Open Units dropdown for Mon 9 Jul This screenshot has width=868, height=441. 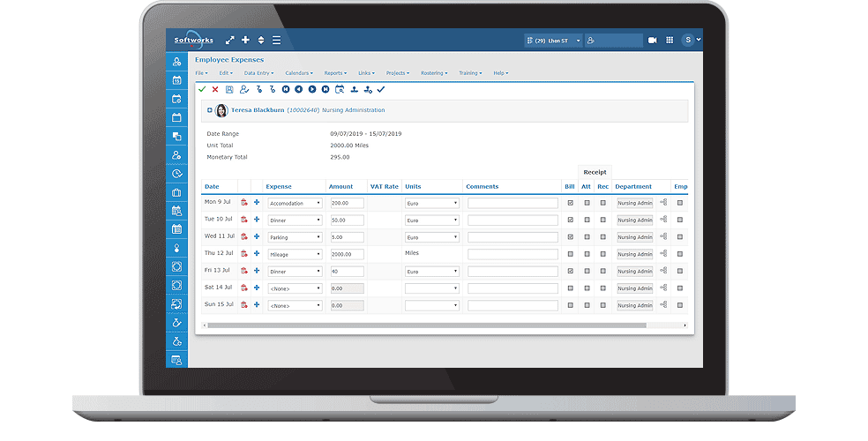click(x=431, y=203)
